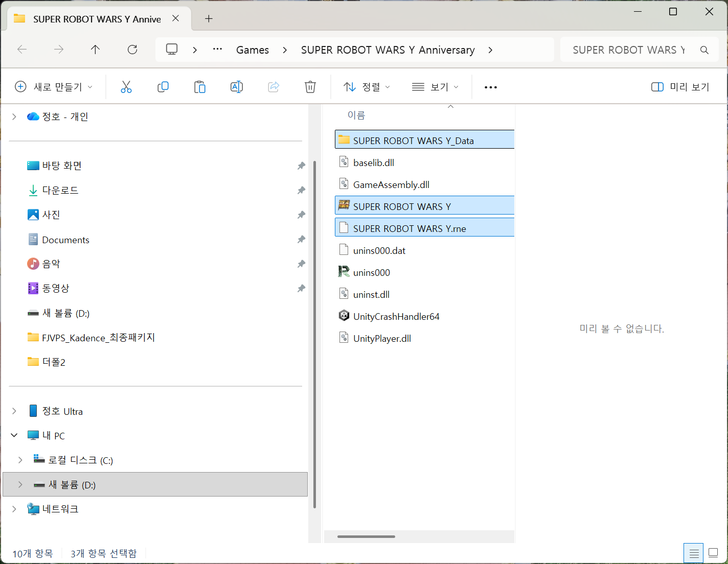Screen dimensions: 728x564
Task: Close the SUPER ROBOT WARS Y Annive tab
Action: (x=175, y=18)
